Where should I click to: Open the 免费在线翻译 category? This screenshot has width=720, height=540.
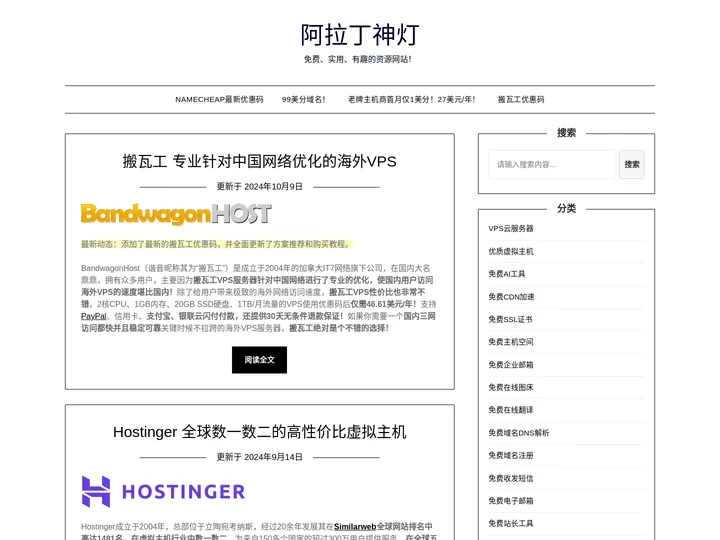511,410
